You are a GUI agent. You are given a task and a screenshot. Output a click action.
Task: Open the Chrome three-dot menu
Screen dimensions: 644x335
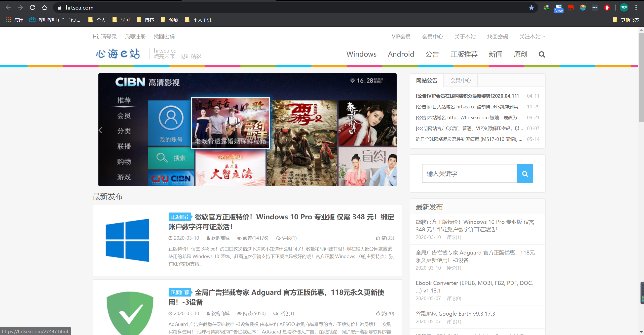point(636,8)
